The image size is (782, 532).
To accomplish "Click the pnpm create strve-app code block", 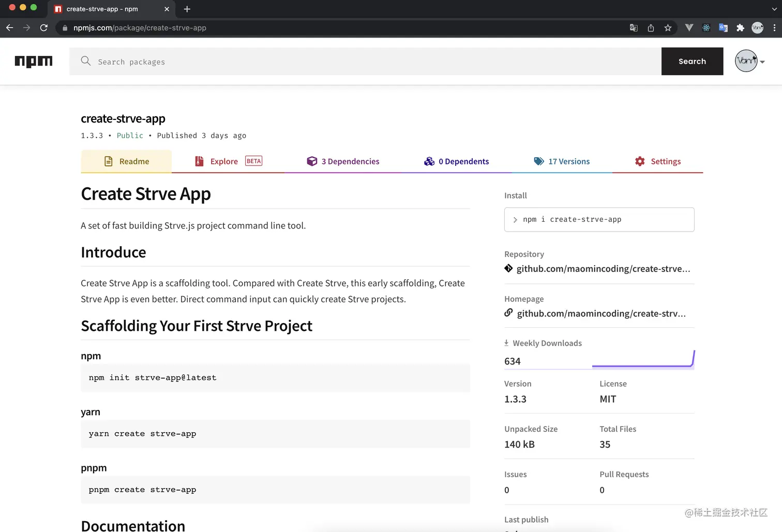I will click(275, 490).
